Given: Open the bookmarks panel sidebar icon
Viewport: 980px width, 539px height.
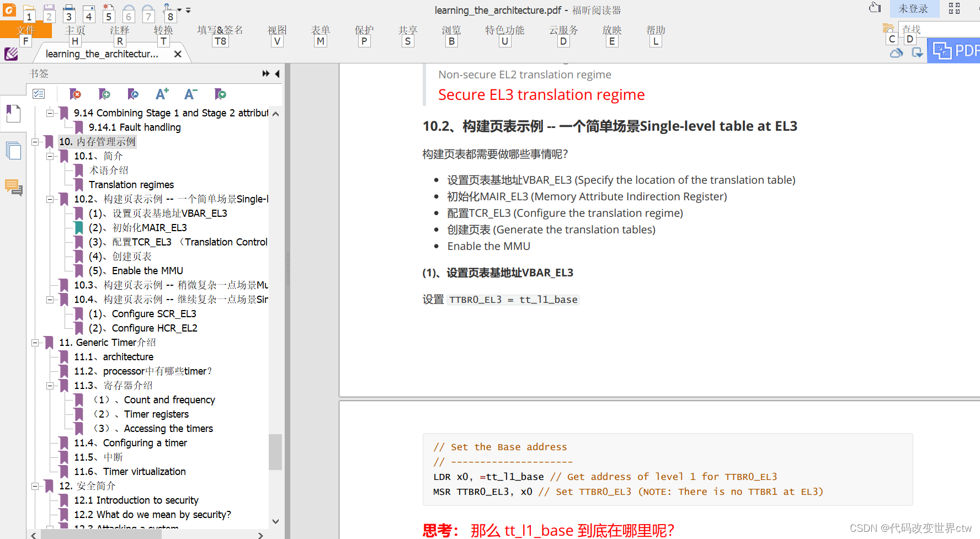Looking at the screenshot, I should [13, 114].
